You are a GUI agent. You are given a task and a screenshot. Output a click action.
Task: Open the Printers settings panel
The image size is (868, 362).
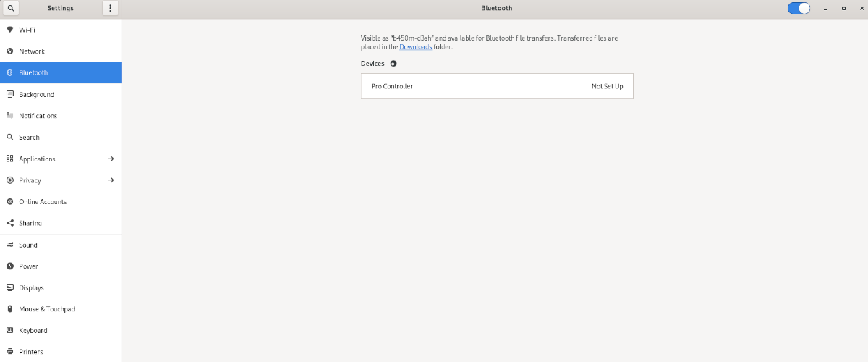61,352
